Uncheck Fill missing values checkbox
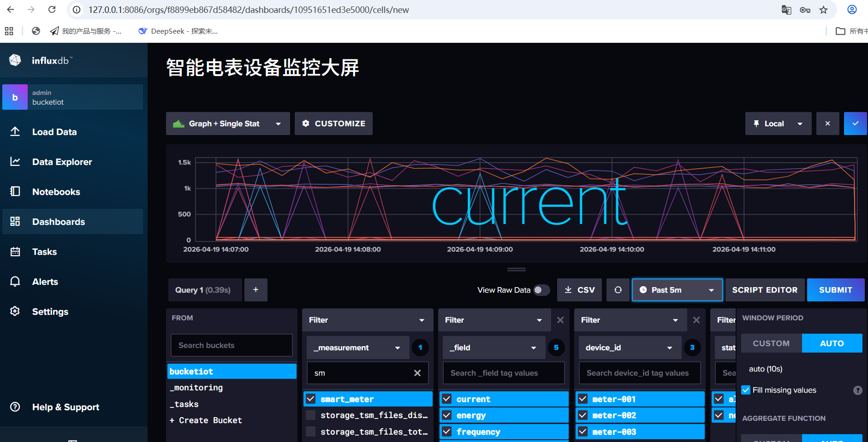This screenshot has height=442, width=868. (x=746, y=390)
